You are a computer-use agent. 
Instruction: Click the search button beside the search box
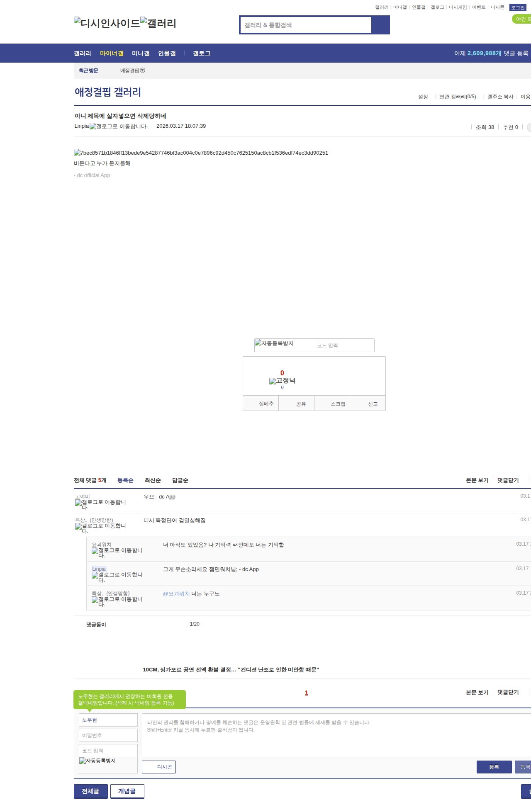tap(380, 25)
